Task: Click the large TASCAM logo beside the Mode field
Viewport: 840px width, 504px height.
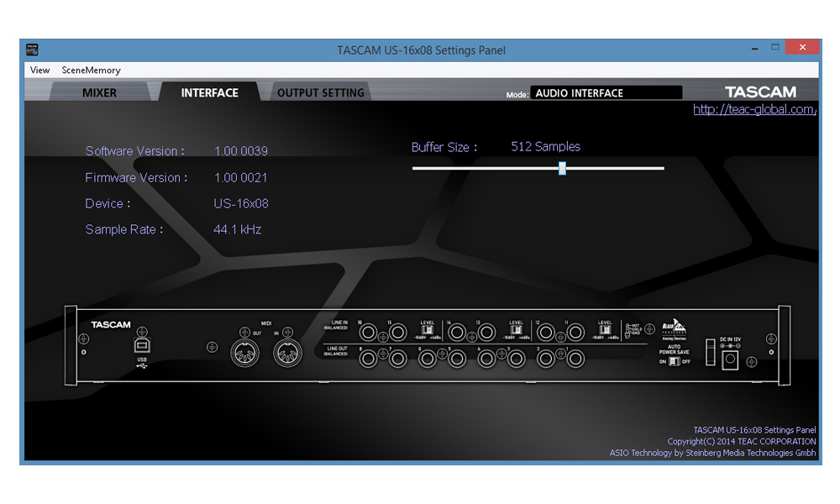Action: (761, 92)
